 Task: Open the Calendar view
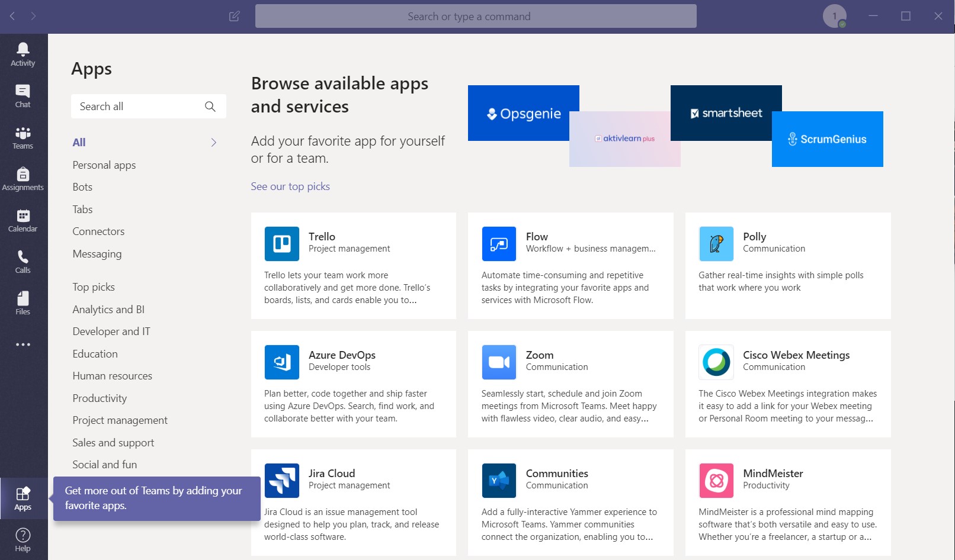23,220
